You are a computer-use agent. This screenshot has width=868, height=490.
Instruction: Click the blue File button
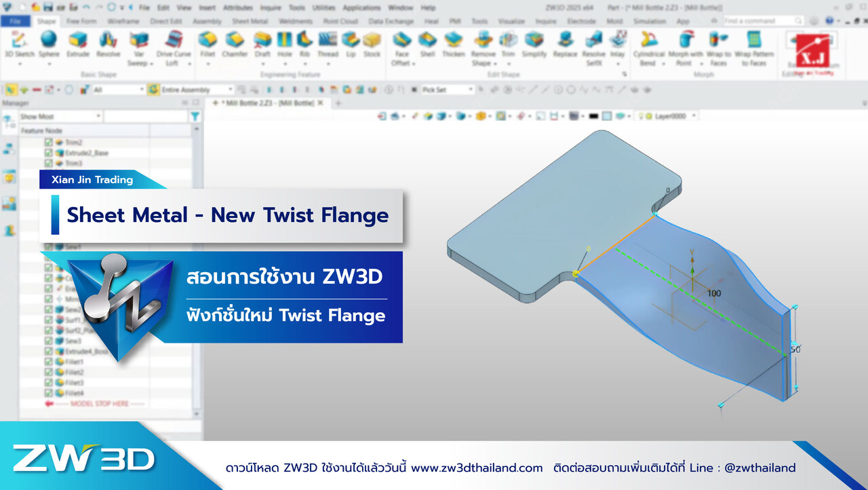16,21
